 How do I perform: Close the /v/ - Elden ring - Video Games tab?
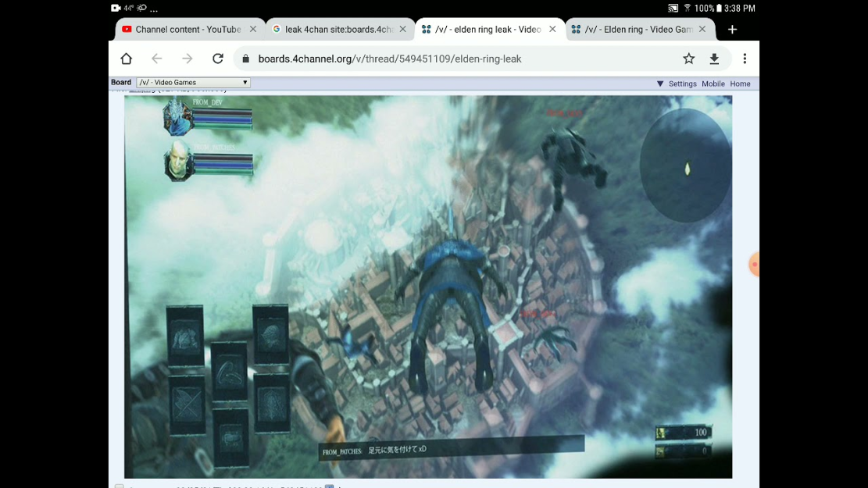(702, 30)
